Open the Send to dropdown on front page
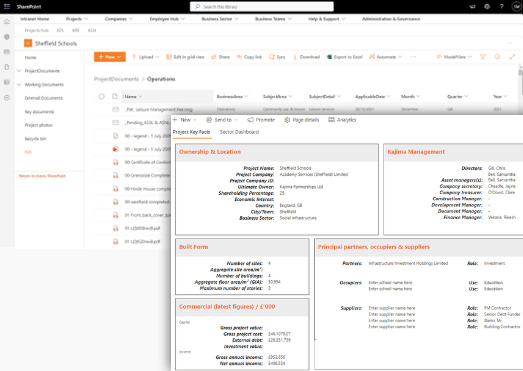The image size is (523, 371). [x=222, y=120]
